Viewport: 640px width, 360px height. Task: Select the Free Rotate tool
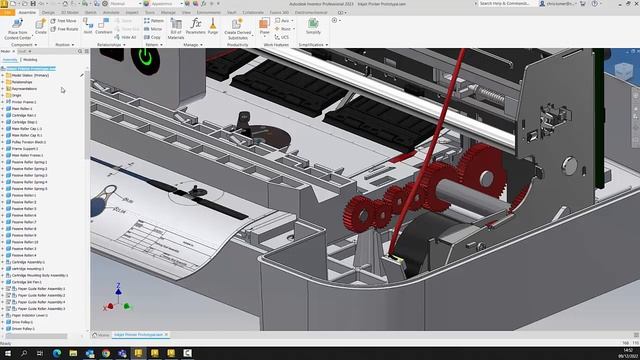point(64,29)
